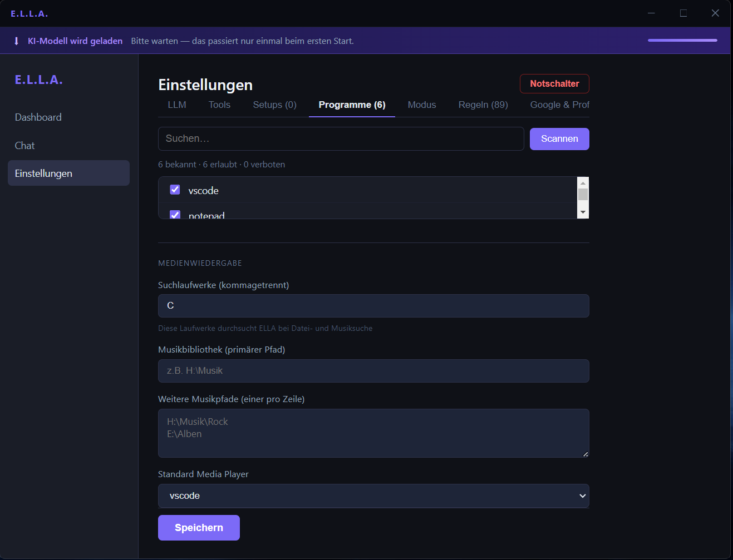Click the download arrow icon in banner

[16, 41]
